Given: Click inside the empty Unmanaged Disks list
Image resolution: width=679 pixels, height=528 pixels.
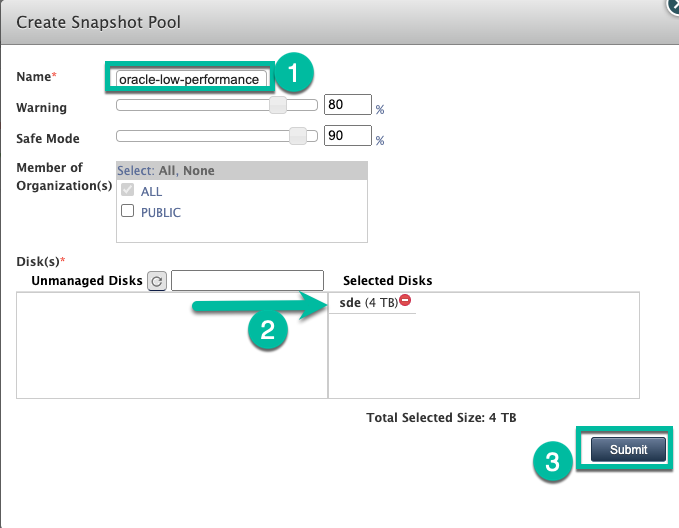Looking at the screenshot, I should click(x=171, y=345).
